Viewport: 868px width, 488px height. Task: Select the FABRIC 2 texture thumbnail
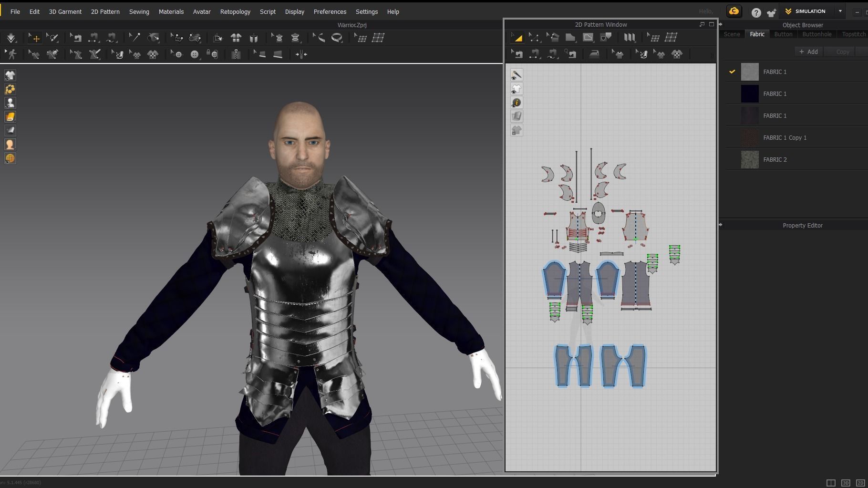click(750, 159)
